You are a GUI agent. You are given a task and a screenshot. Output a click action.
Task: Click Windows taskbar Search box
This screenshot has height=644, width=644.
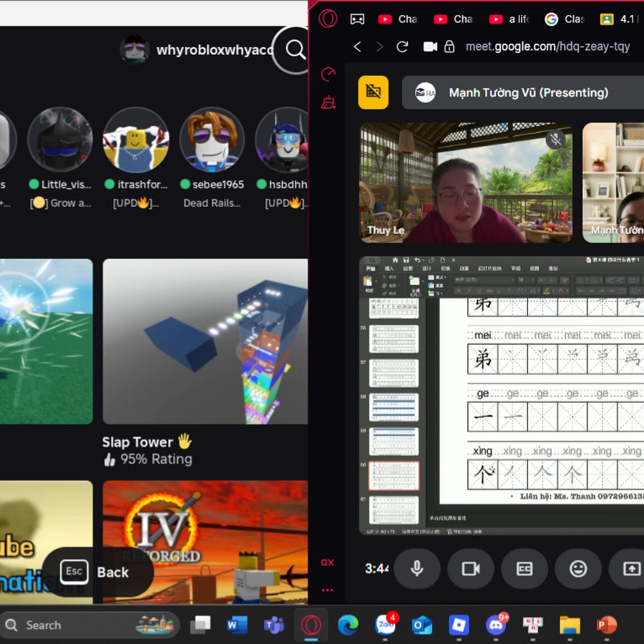(90, 625)
